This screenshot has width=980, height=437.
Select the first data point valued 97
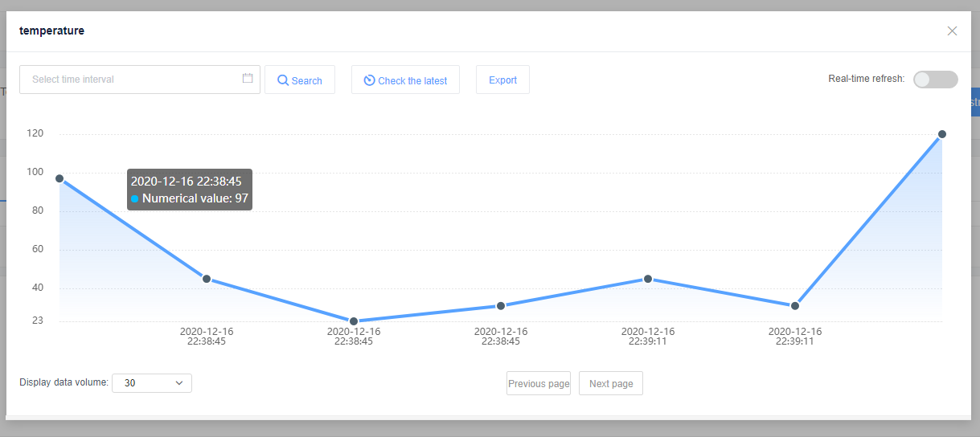point(59,178)
